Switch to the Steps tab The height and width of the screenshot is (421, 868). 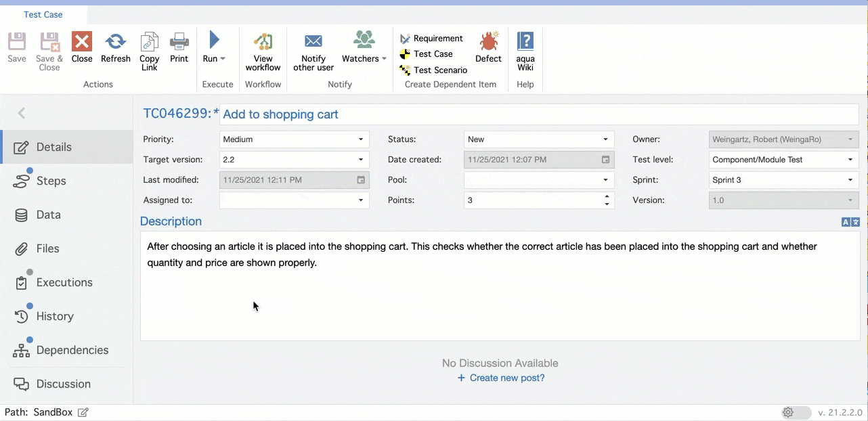pos(51,181)
